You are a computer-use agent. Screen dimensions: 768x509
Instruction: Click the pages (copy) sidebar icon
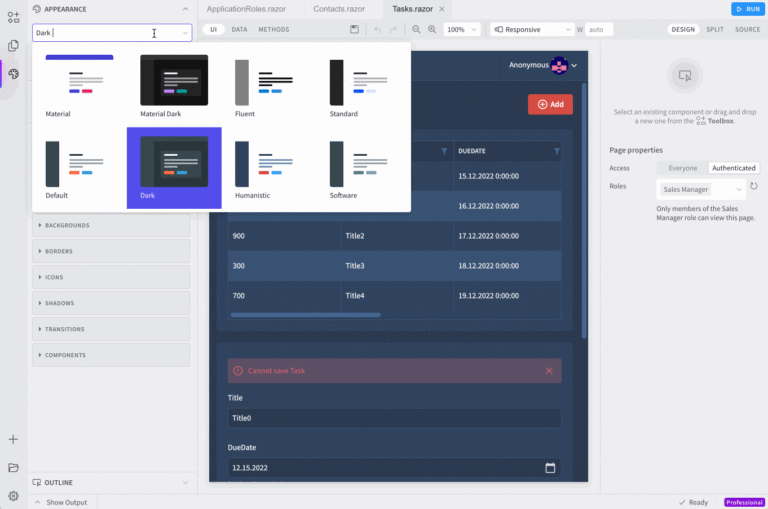coord(13,46)
